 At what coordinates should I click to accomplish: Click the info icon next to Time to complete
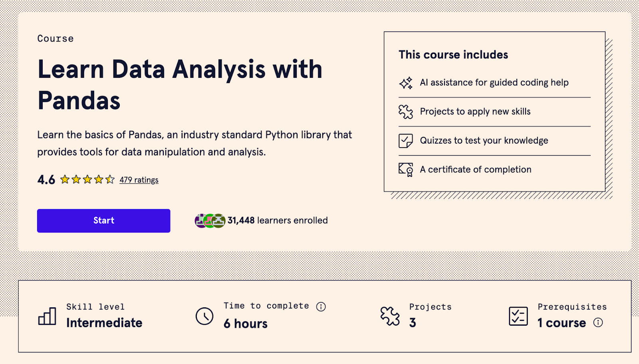click(x=321, y=307)
